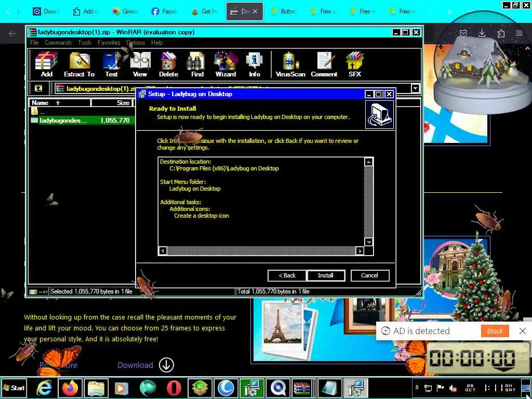Open the Commands menu in WinRAR
This screenshot has height=399, width=532.
click(58, 43)
